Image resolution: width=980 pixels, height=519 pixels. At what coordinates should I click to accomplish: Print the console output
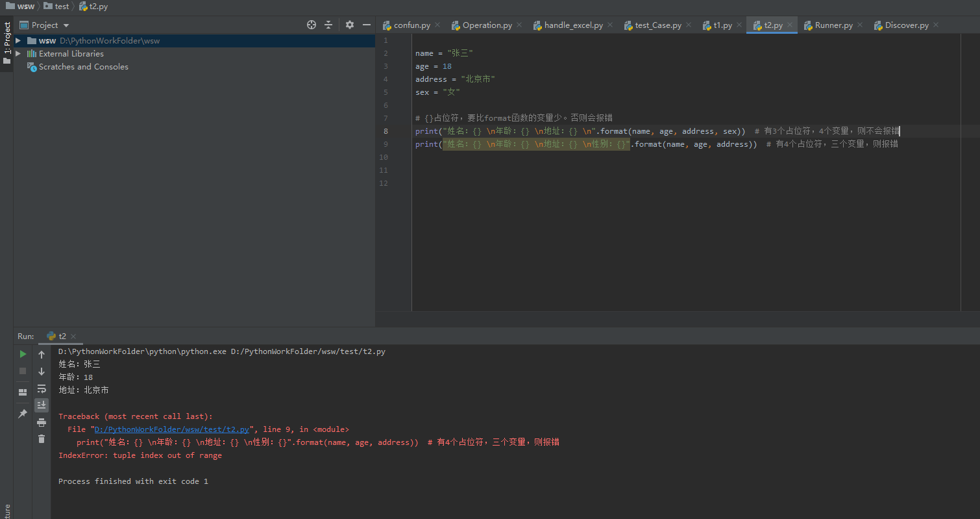tap(42, 422)
